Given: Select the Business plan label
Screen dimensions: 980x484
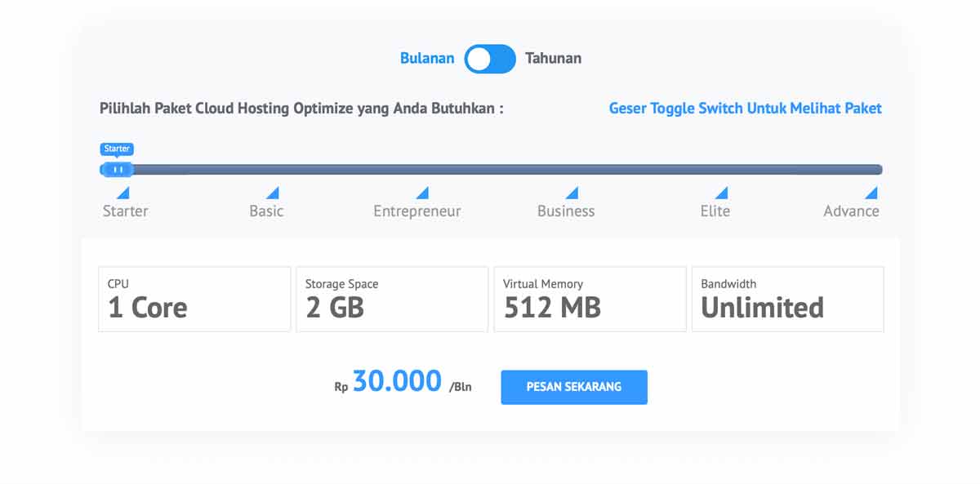Looking at the screenshot, I should pos(565,210).
